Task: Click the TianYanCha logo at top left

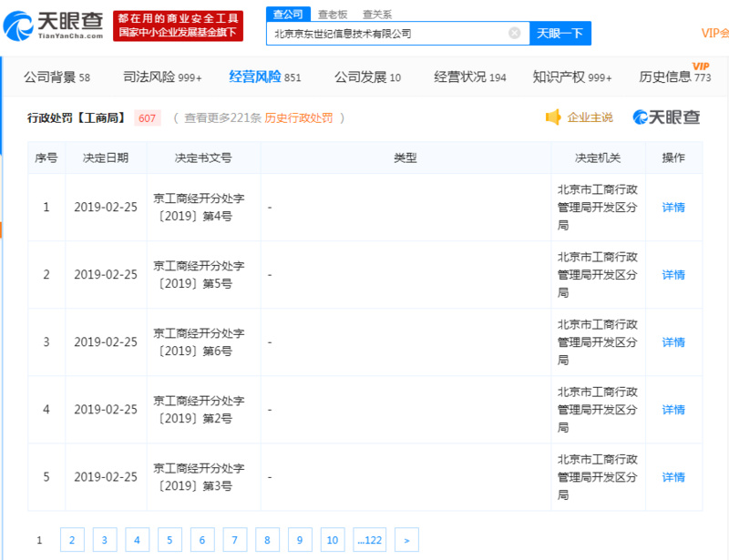Action: coord(56,25)
